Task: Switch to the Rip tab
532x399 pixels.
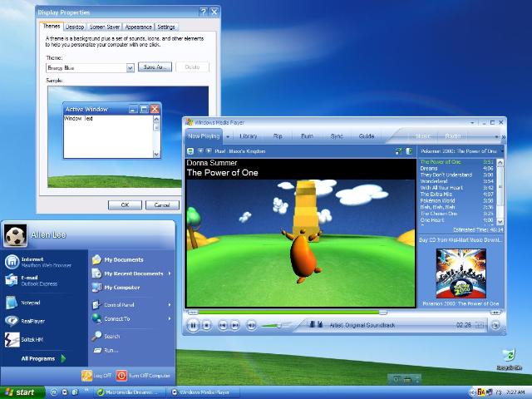Action: coord(278,136)
